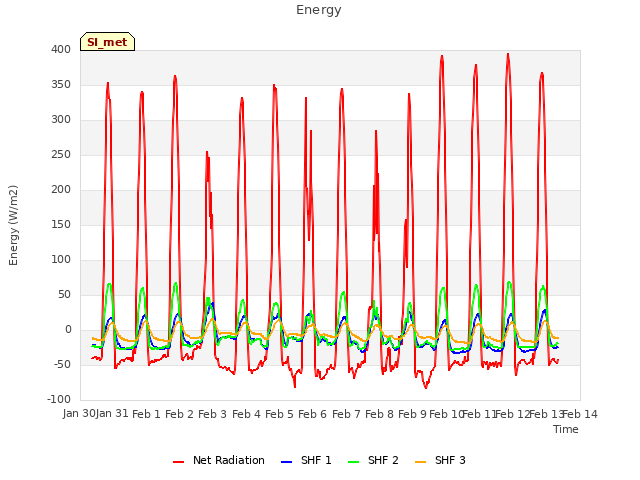This screenshot has height=480, width=640.
Task: Toggle the Net Radiation legend entry
Action: point(219,460)
